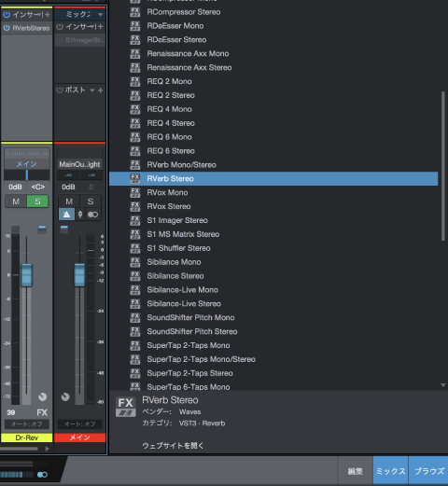
Task: Click the mixer scroll right arrow
Action: (x=47, y=449)
